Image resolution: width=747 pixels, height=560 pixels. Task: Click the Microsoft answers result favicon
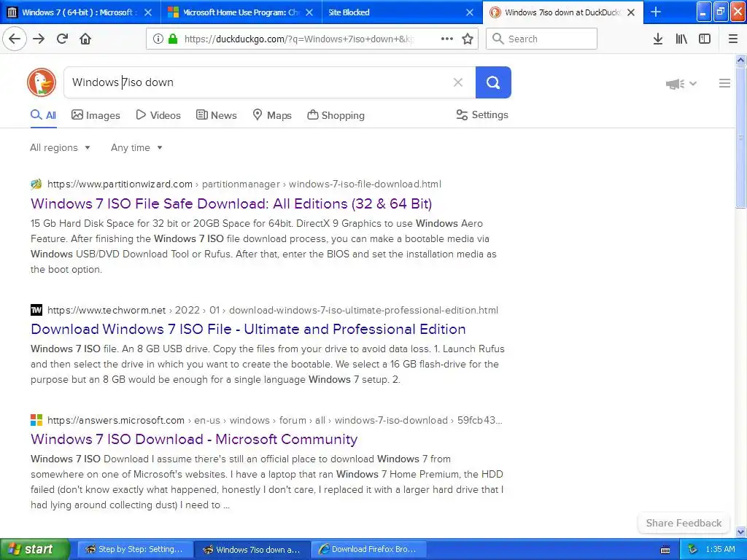pos(36,420)
